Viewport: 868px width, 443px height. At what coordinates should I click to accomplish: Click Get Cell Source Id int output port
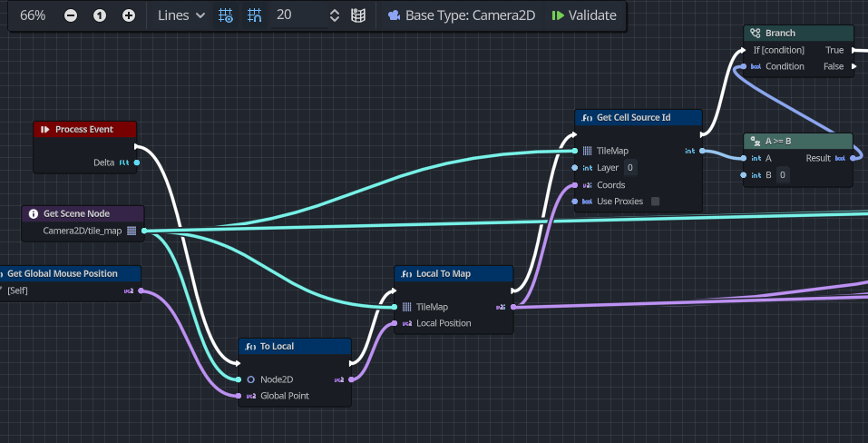[x=702, y=151]
